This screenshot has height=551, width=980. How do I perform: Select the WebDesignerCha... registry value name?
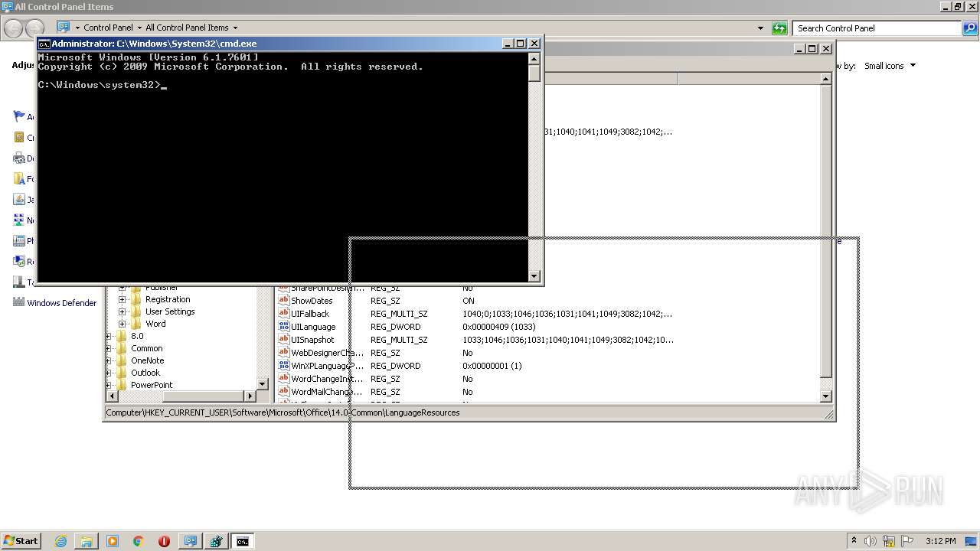[x=327, y=353]
